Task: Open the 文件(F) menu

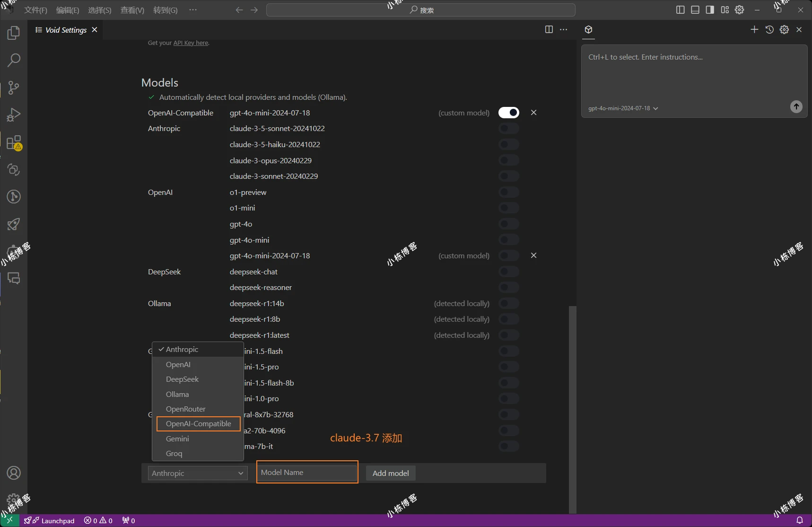Action: (x=35, y=10)
